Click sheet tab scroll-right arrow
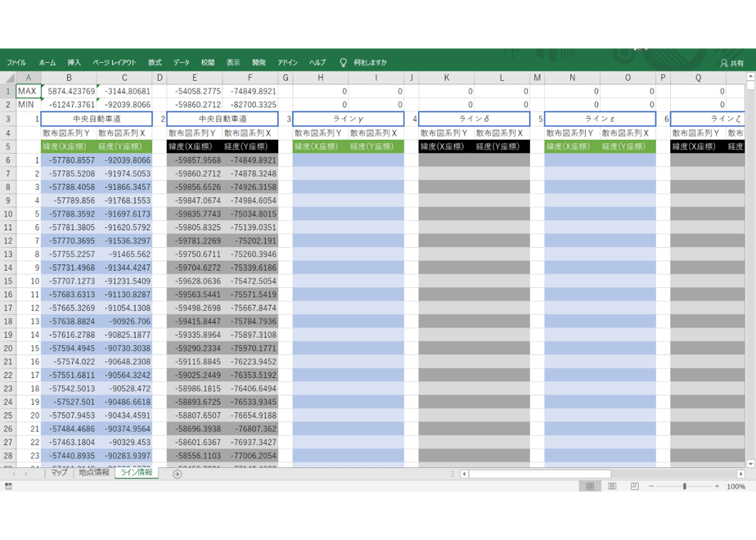 [x=25, y=474]
